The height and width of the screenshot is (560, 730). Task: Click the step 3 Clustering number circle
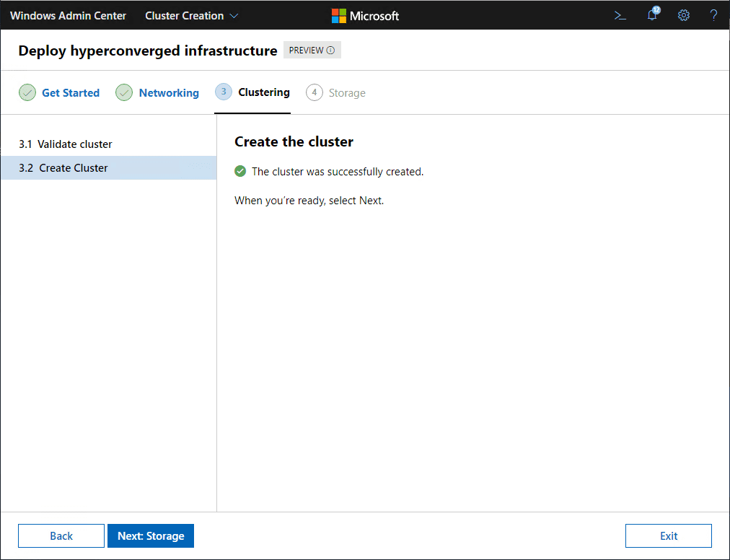pos(224,92)
